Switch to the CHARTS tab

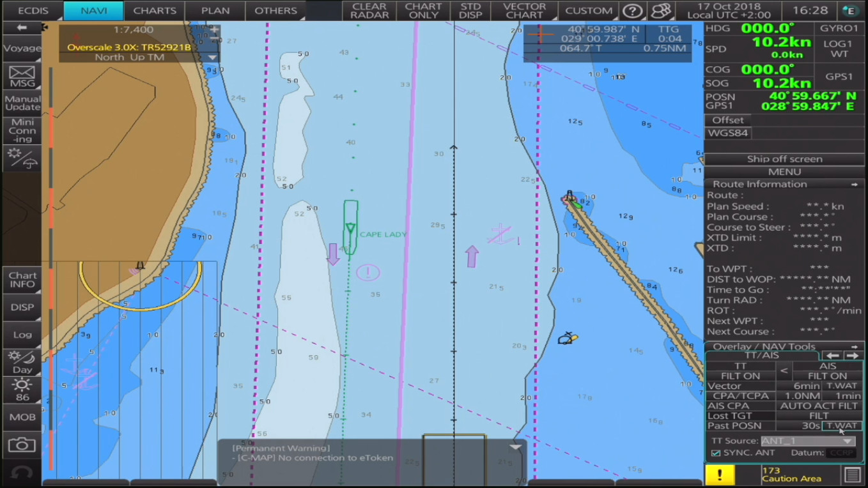click(155, 11)
